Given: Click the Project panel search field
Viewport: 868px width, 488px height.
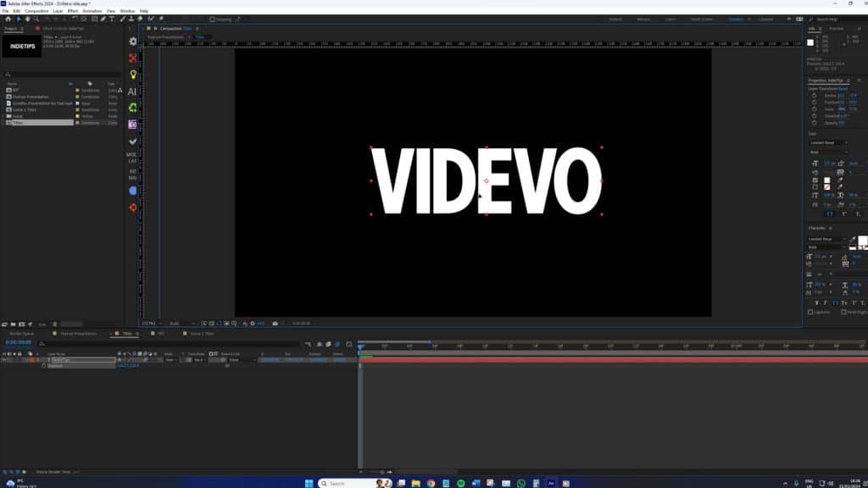Looking at the screenshot, I should pyautogui.click(x=61, y=75).
